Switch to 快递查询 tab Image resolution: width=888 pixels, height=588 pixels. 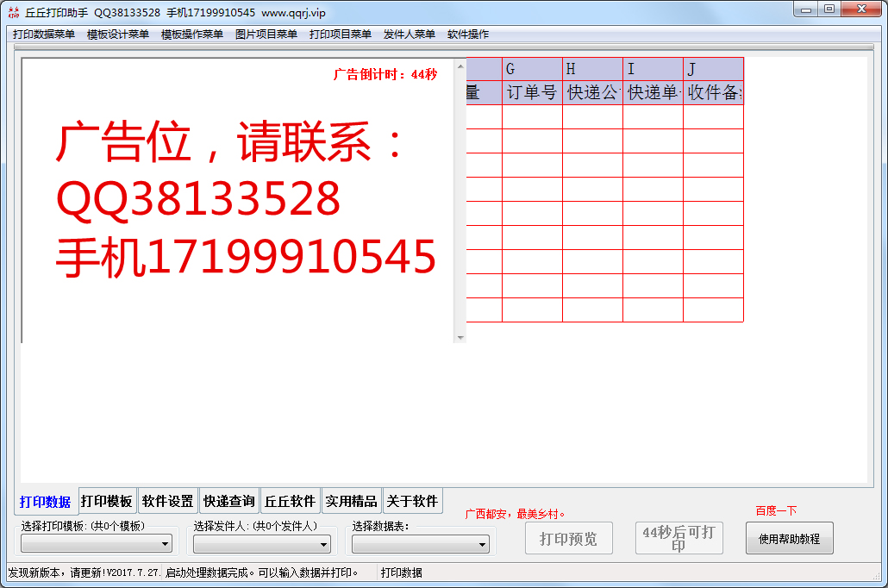point(228,501)
